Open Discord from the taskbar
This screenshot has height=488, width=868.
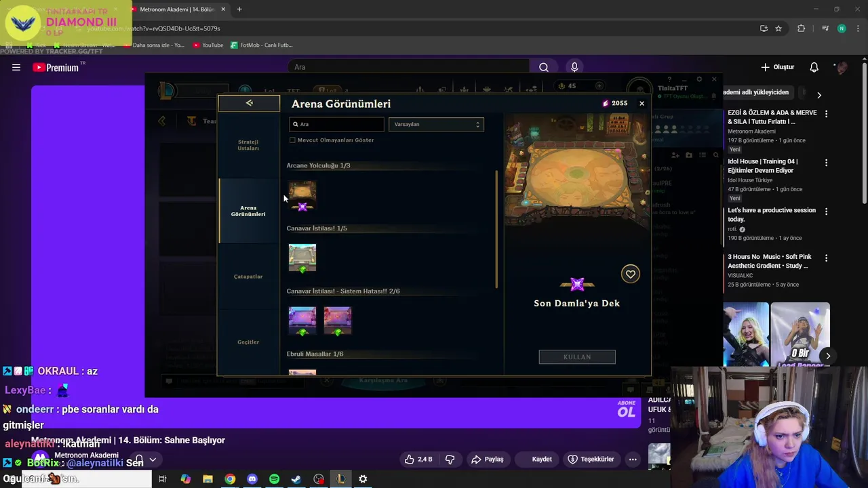252,479
